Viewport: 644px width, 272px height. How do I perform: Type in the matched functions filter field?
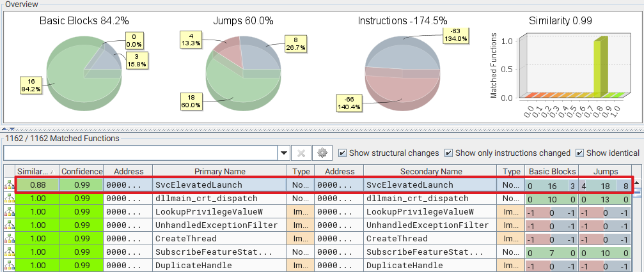pyautogui.click(x=140, y=153)
